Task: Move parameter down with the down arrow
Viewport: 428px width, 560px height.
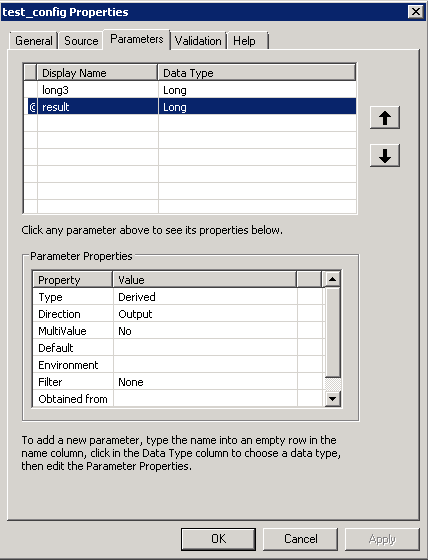Action: (385, 155)
